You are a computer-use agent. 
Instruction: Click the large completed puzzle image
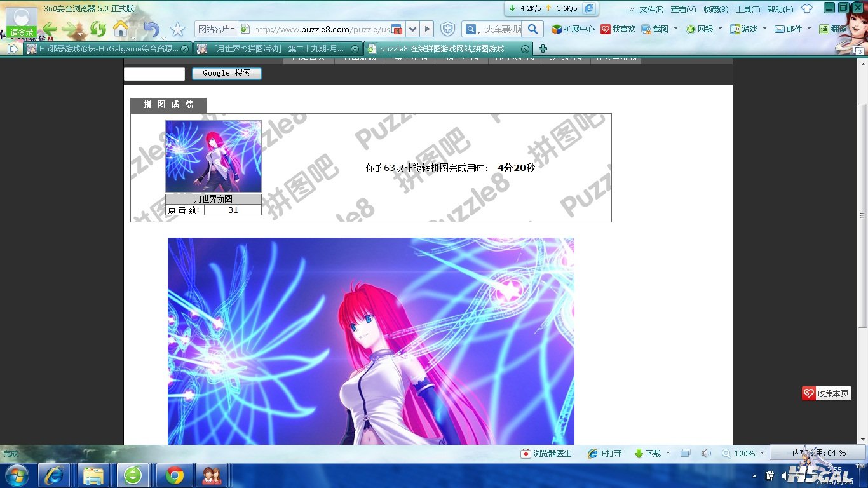[371, 341]
